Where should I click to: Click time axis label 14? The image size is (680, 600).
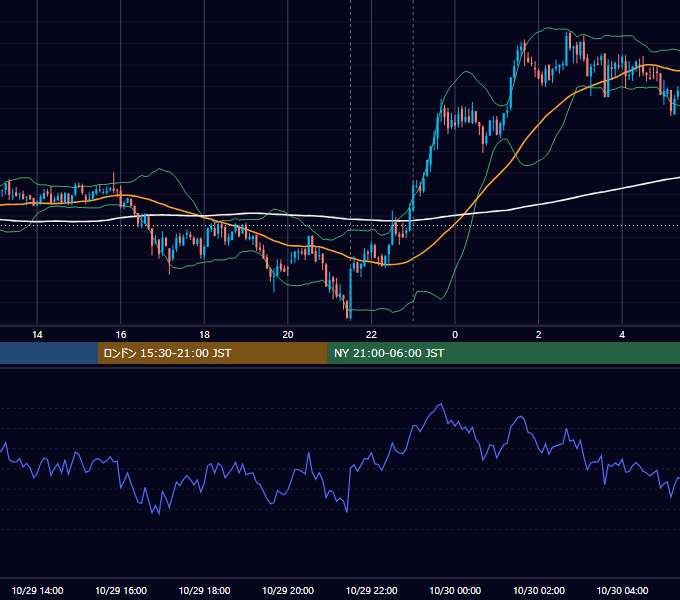(x=37, y=335)
